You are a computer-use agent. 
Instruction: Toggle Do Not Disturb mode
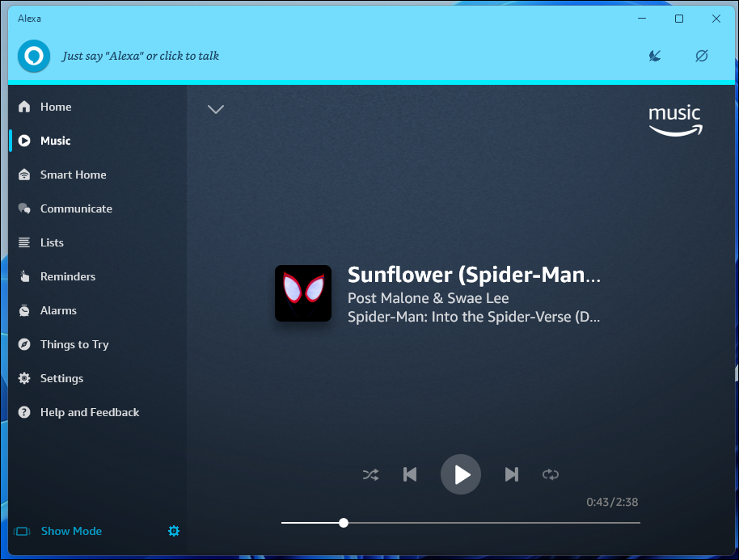click(701, 56)
